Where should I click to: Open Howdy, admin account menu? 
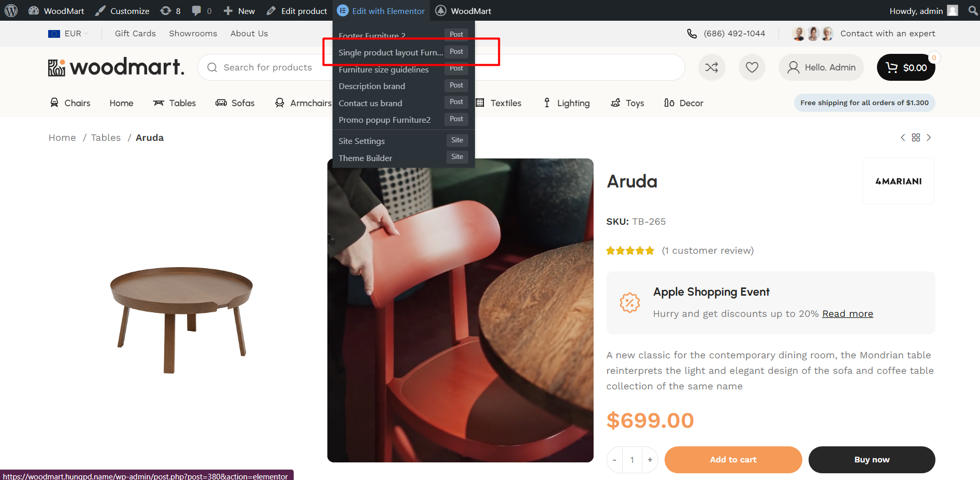[x=924, y=10]
